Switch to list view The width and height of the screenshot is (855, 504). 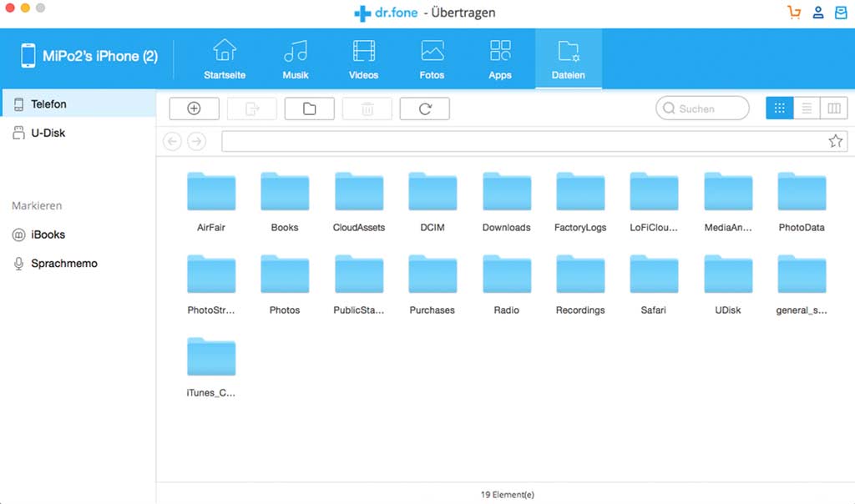[807, 108]
